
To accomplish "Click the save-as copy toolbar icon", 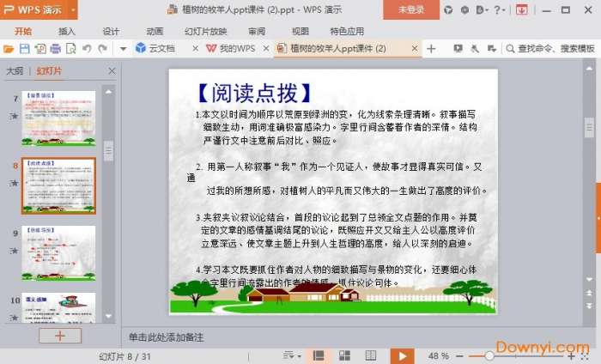I will tap(40, 49).
